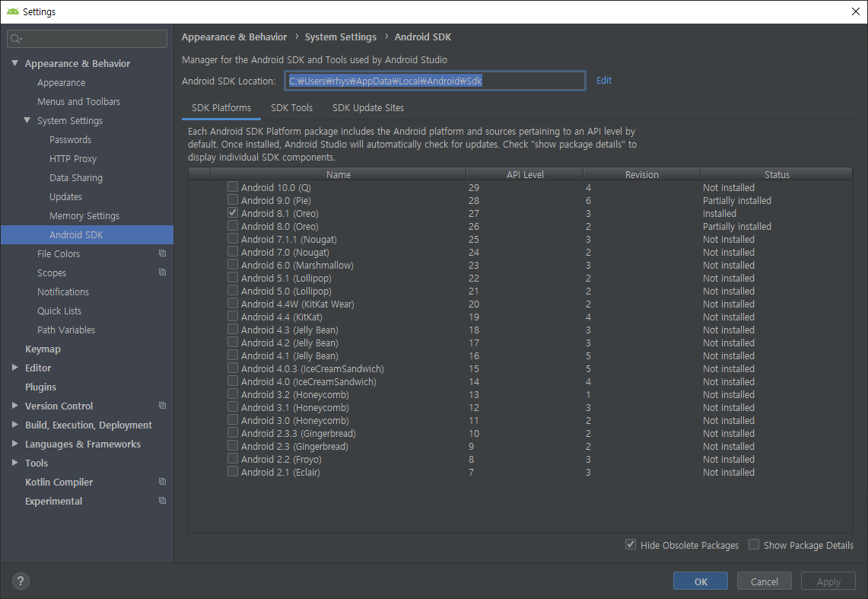Check Android 4.4 (KitKat) checkbox
This screenshot has height=599, width=868.
point(233,316)
